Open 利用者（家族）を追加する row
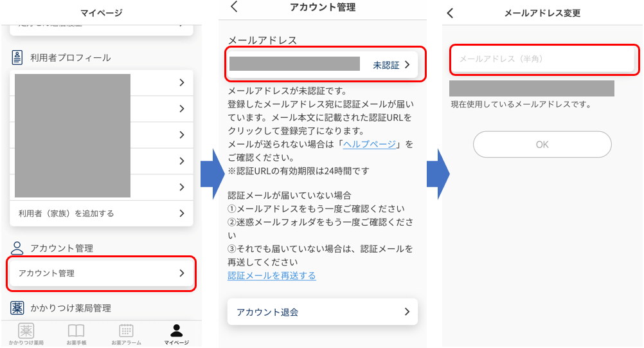 point(102,213)
